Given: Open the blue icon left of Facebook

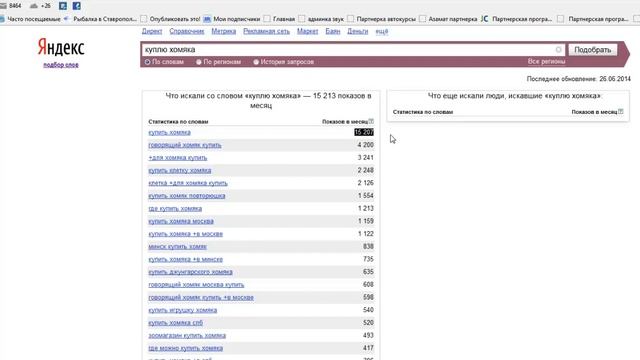Looking at the screenshot, I should click(63, 6).
